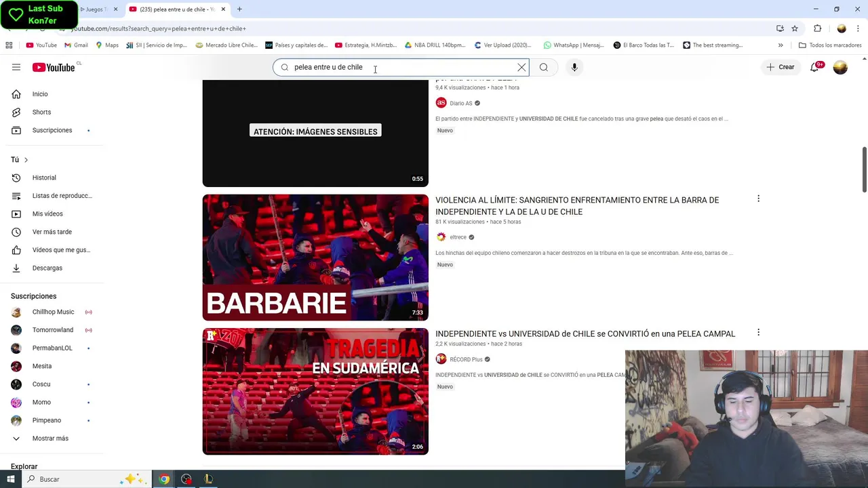Viewport: 868px width, 488px height.
Task: Open Chillhop Music channel
Action: 52,312
